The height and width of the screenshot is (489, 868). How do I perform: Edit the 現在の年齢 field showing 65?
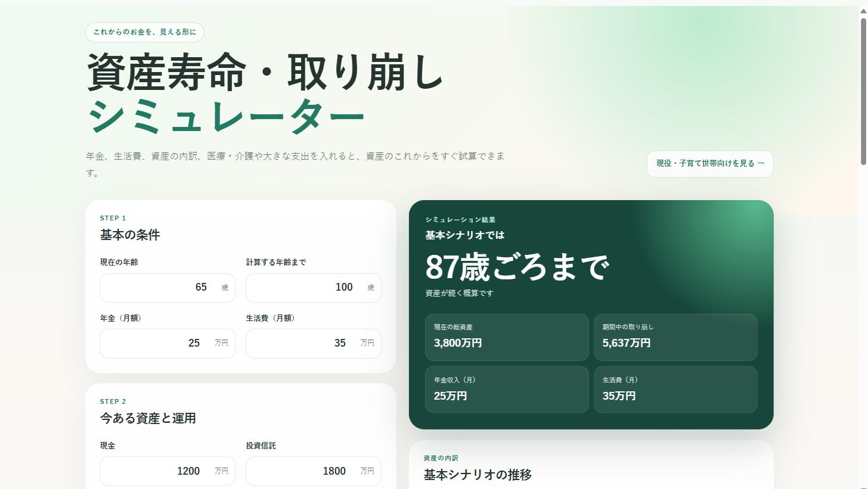[168, 288]
